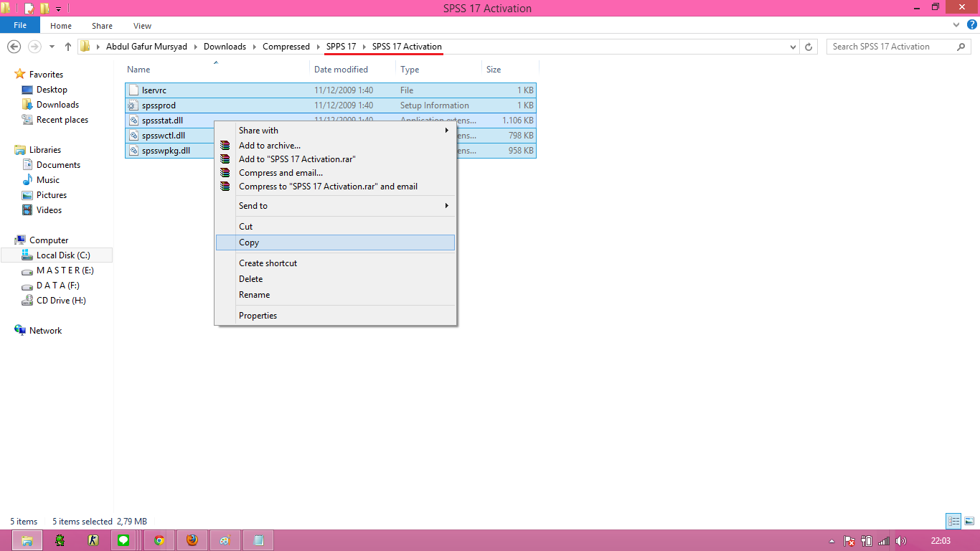Click the search magnifier icon

click(961, 47)
